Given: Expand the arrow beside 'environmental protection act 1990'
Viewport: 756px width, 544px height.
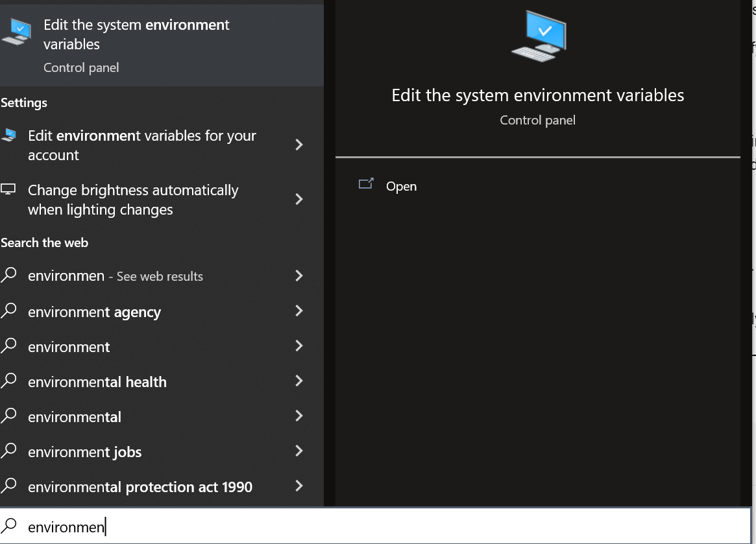Looking at the screenshot, I should pos(299,486).
